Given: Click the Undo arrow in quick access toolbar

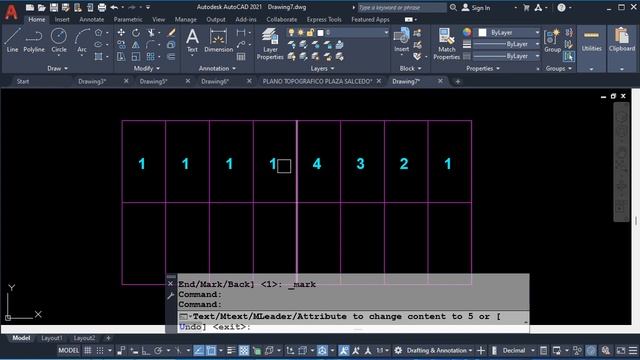Looking at the screenshot, I should pyautogui.click(x=114, y=7).
